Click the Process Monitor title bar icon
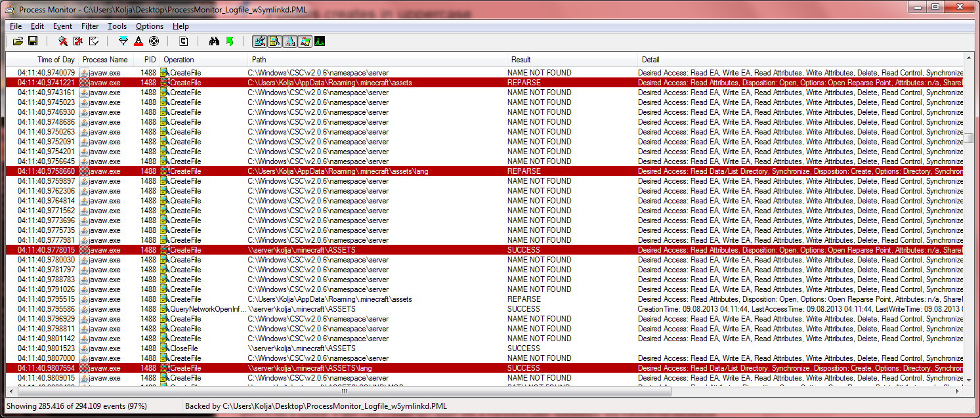The height and width of the screenshot is (418, 980). (x=11, y=10)
